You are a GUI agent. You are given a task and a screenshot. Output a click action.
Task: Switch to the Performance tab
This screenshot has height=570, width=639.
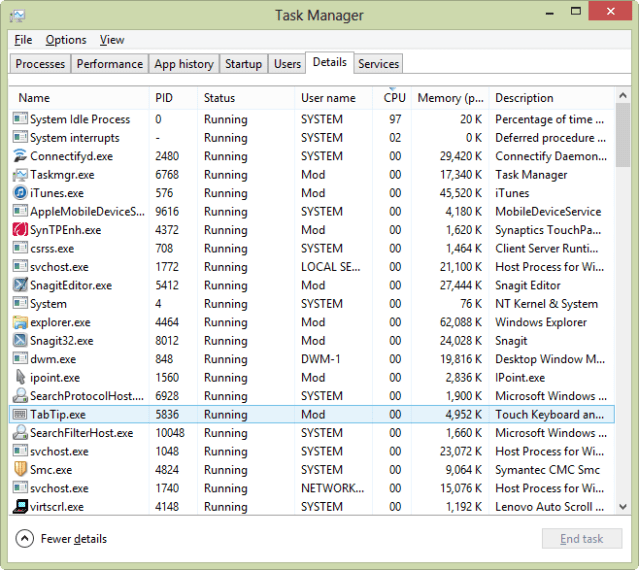coord(110,64)
